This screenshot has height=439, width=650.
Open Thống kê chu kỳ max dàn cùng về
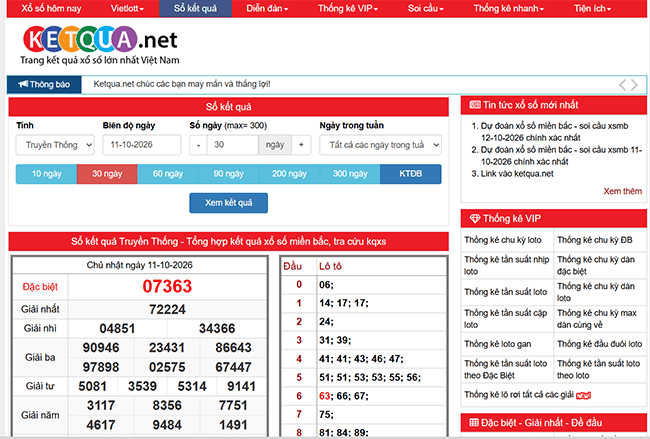(597, 318)
